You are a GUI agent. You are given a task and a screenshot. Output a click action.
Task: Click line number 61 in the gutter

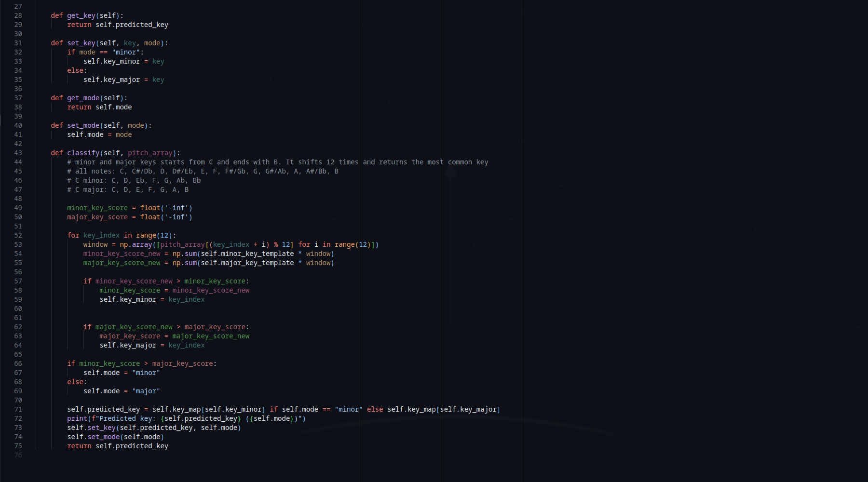click(18, 318)
